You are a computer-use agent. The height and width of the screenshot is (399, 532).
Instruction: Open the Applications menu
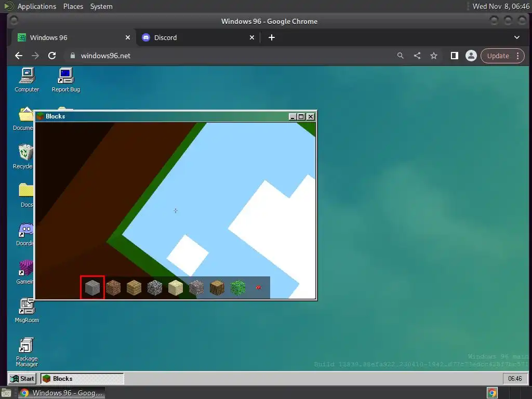point(37,6)
